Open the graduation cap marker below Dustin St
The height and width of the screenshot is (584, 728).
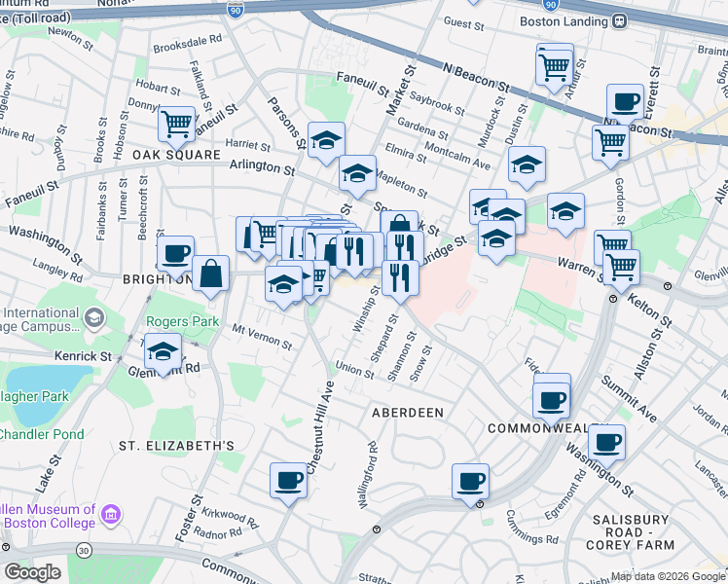(x=527, y=164)
